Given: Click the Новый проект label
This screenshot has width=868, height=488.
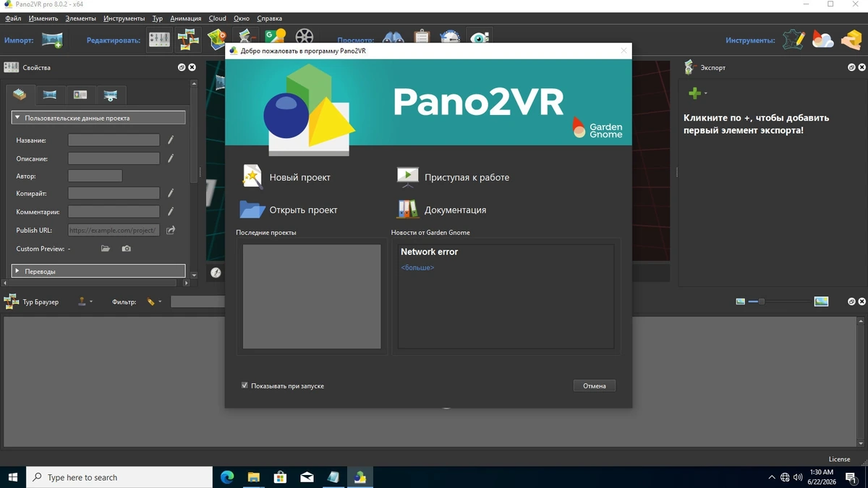Looking at the screenshot, I should 300,177.
